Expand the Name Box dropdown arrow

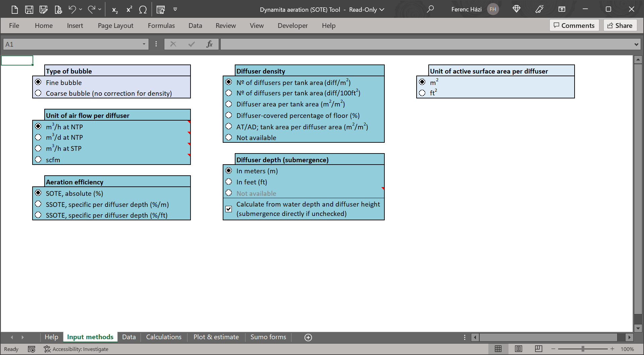coord(144,44)
